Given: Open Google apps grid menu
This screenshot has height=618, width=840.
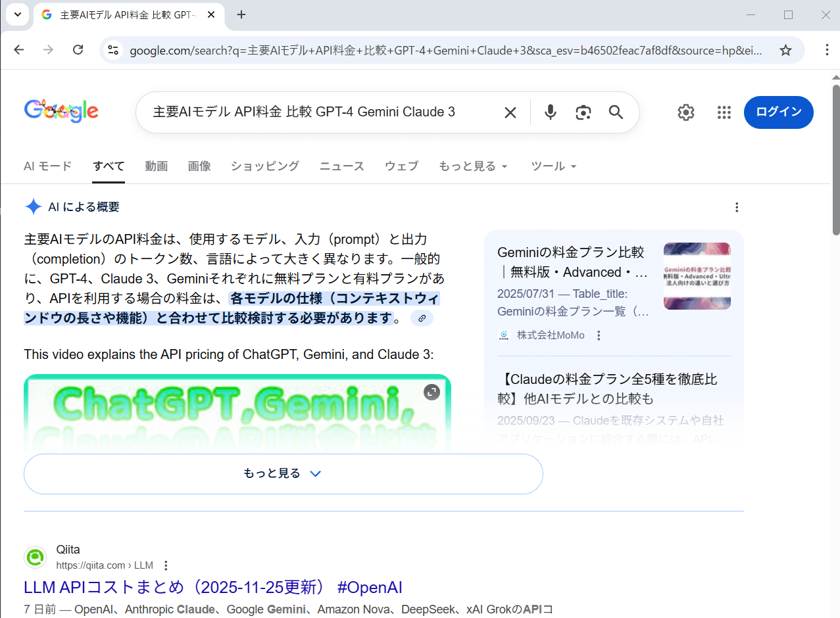Looking at the screenshot, I should [x=724, y=112].
